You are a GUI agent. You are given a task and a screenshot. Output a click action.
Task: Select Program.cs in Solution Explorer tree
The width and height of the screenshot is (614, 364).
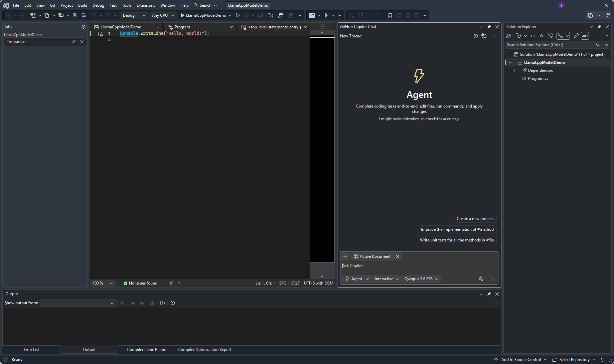(x=538, y=78)
